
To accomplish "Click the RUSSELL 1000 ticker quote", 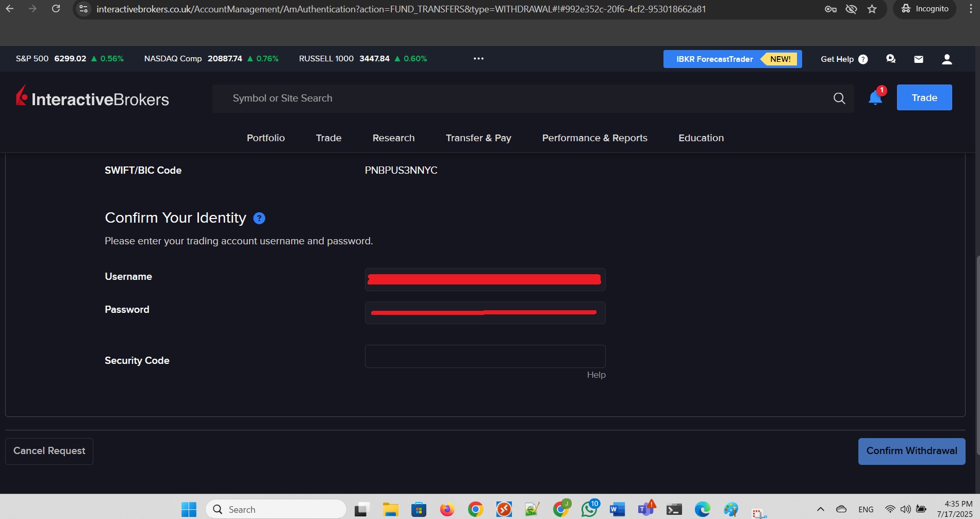I will click(x=363, y=59).
